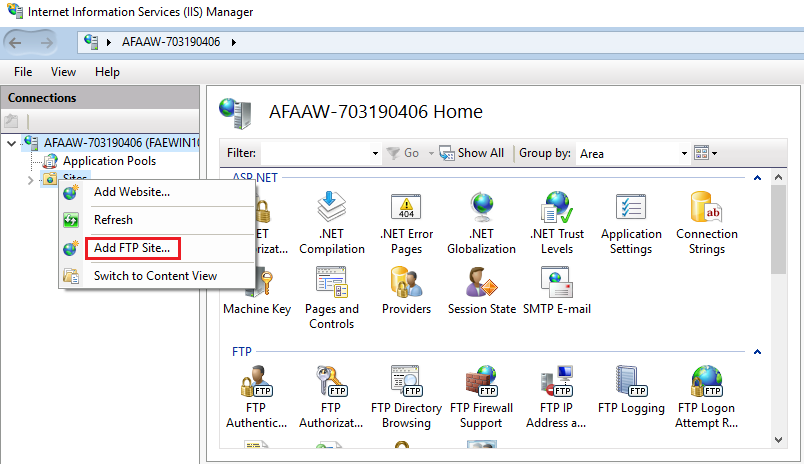Screen dimensions: 804x464
Task: Open SMTP E-mail feature
Action: pyautogui.click(x=557, y=291)
